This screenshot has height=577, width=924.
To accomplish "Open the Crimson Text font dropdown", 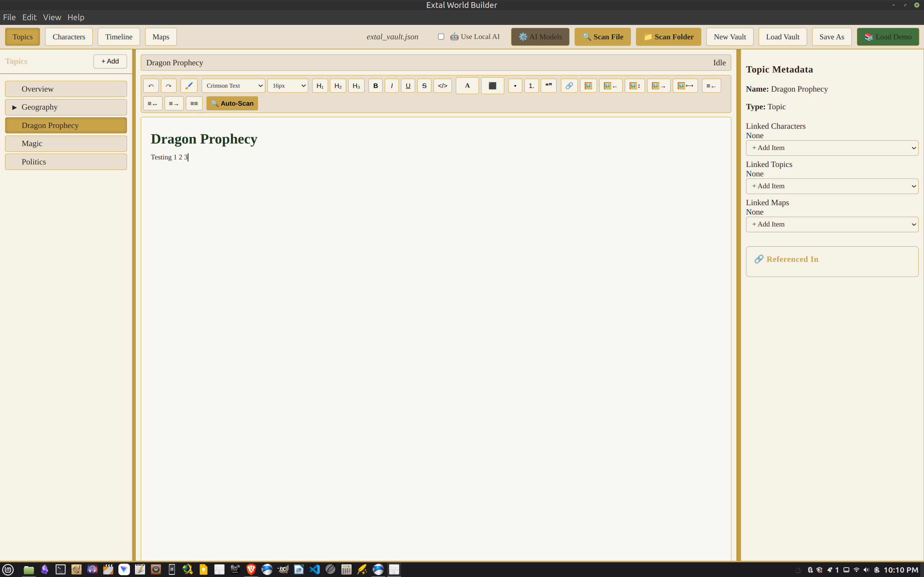I will [x=233, y=85].
